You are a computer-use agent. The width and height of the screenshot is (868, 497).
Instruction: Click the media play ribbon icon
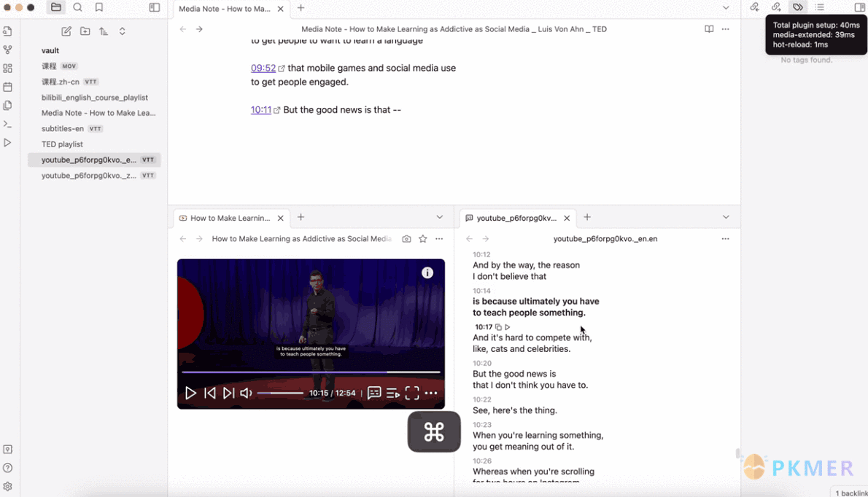(8, 143)
